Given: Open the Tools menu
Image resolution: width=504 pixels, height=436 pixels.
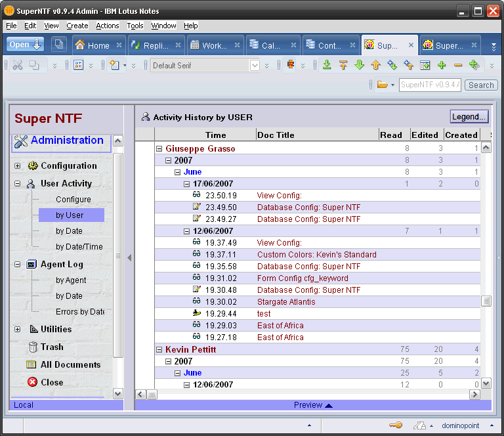Looking at the screenshot, I should point(135,26).
